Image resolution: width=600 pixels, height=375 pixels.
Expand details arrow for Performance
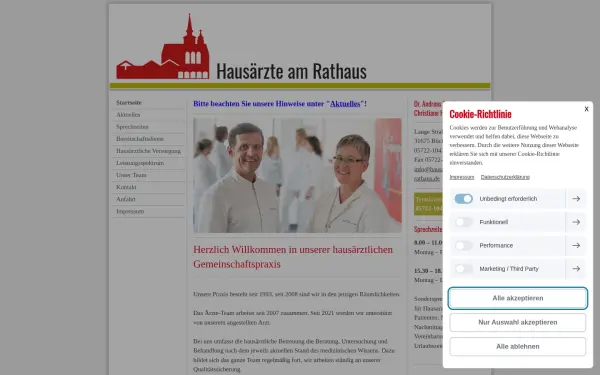(x=576, y=245)
